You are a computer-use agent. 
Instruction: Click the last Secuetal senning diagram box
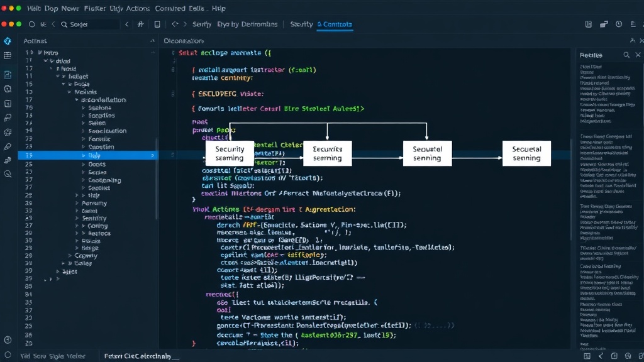[x=526, y=153]
